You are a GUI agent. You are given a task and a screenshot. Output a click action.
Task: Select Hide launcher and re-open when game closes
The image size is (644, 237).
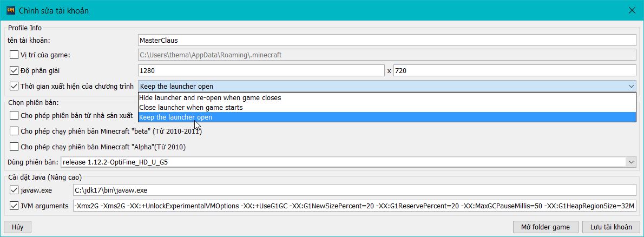point(387,98)
